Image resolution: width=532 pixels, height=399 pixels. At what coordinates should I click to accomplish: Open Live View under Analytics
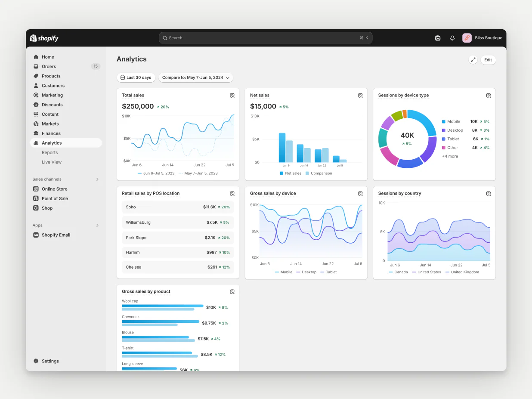[x=51, y=162]
